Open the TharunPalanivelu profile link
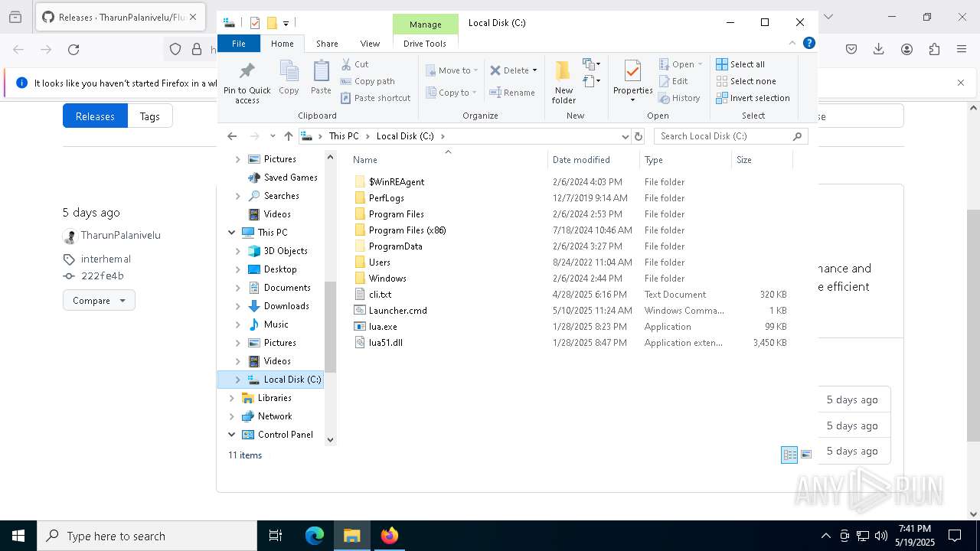This screenshot has height=551, width=980. [x=121, y=236]
